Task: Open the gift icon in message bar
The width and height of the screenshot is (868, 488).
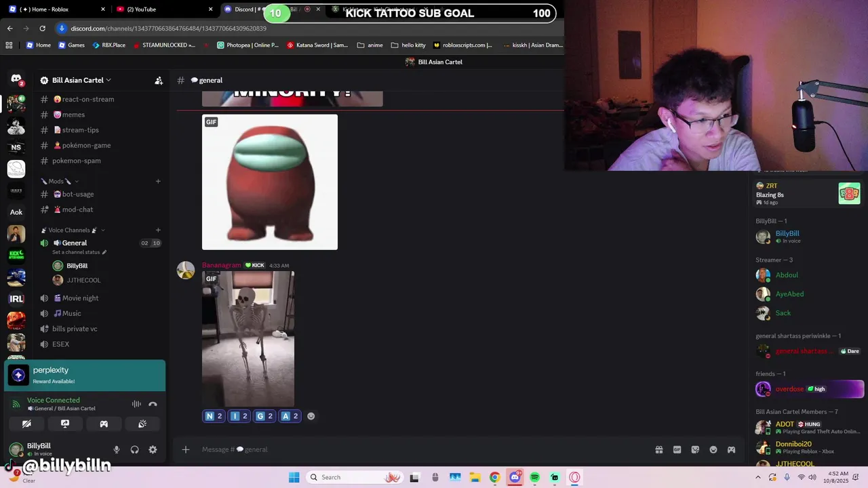Action: [659, 449]
